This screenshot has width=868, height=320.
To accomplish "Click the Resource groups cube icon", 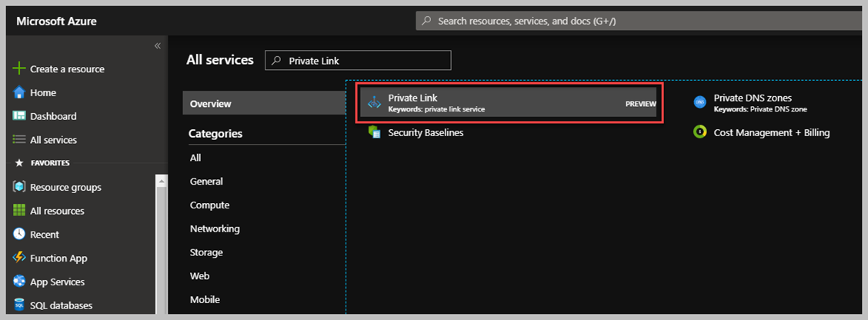I will click(19, 187).
